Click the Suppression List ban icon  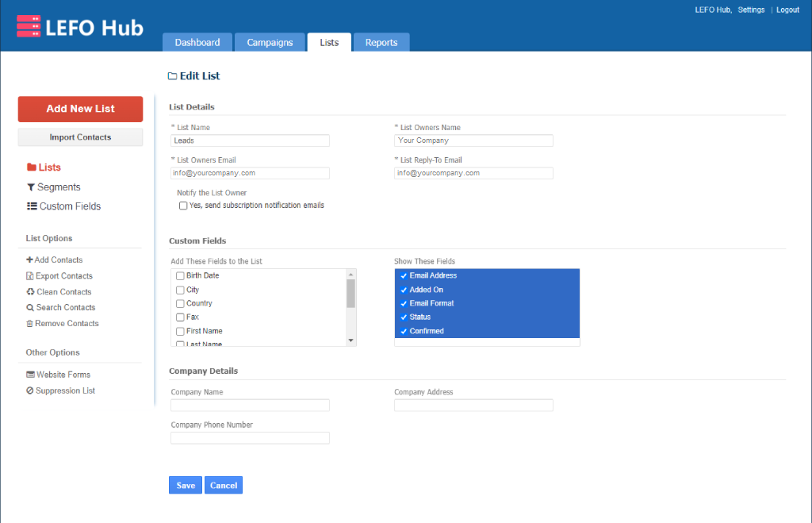(29, 391)
